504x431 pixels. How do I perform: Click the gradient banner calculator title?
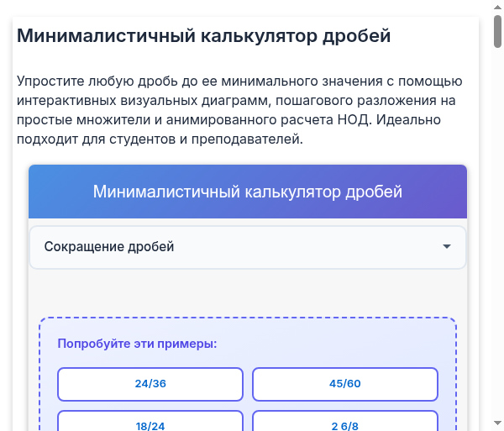(248, 192)
